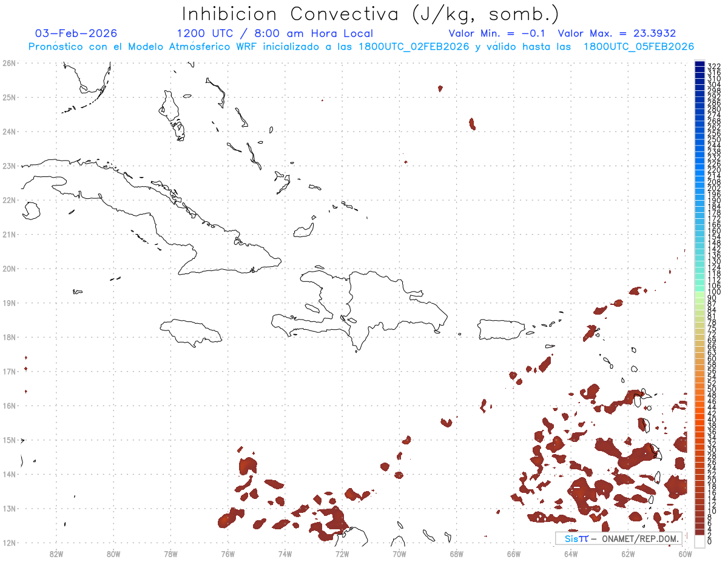Click the "Valor Max. = 23.3932" text

617,33
